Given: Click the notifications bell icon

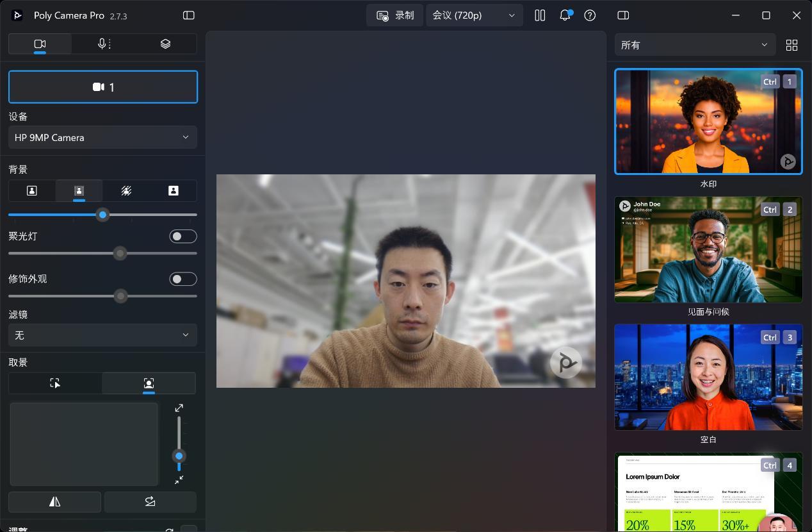Looking at the screenshot, I should [565, 15].
